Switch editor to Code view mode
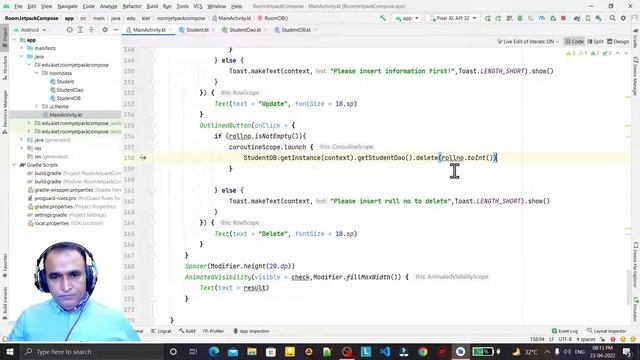This screenshot has height=360, width=640. point(574,41)
